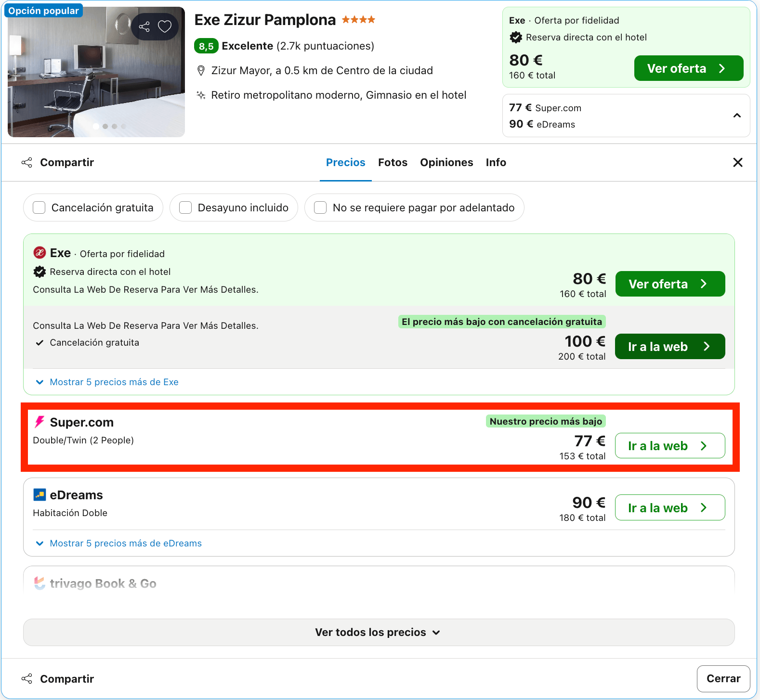
Task: Click the 8,5 rating badge
Action: click(206, 46)
